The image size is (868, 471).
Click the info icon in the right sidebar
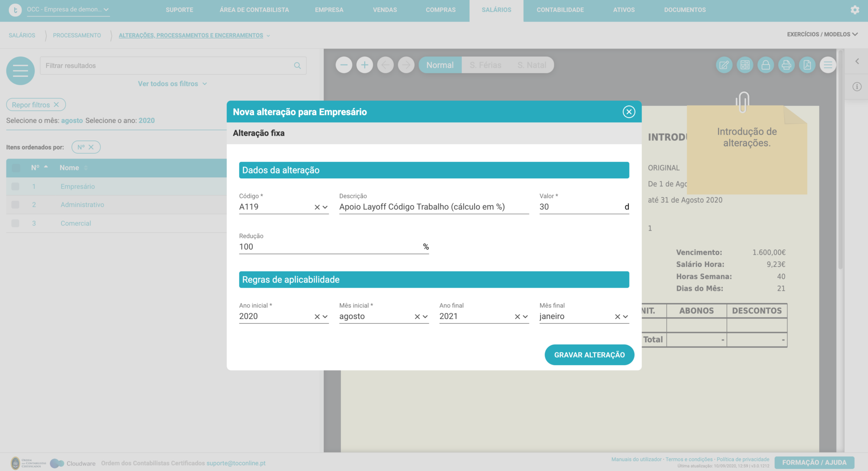tap(857, 87)
